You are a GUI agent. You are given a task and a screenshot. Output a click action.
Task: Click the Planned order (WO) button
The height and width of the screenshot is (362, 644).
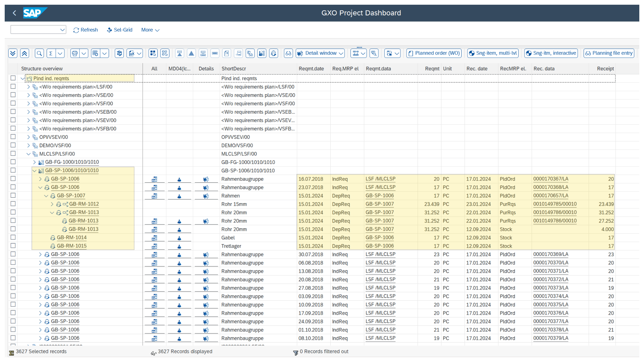point(433,53)
